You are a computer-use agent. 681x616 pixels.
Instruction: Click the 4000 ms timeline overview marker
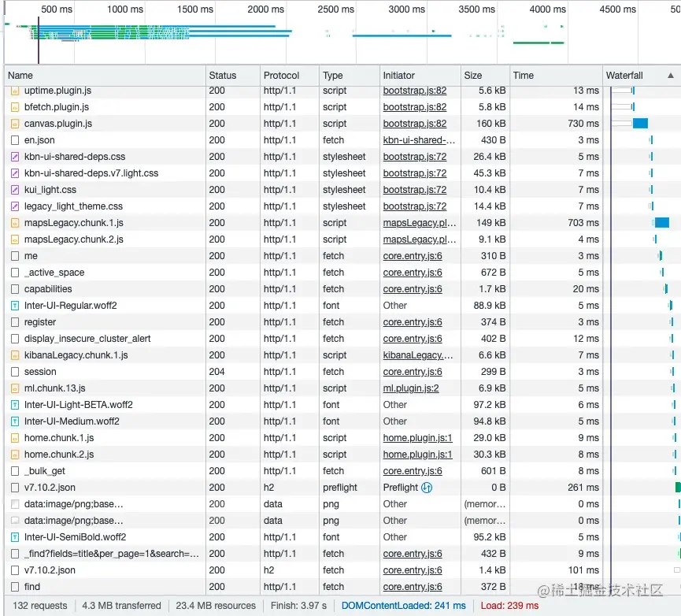click(x=547, y=9)
